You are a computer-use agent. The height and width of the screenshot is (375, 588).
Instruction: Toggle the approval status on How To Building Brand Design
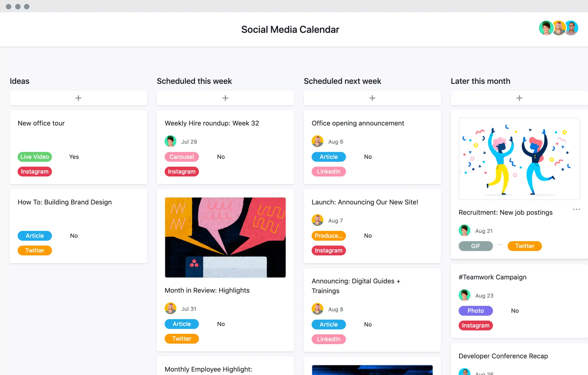click(x=74, y=235)
